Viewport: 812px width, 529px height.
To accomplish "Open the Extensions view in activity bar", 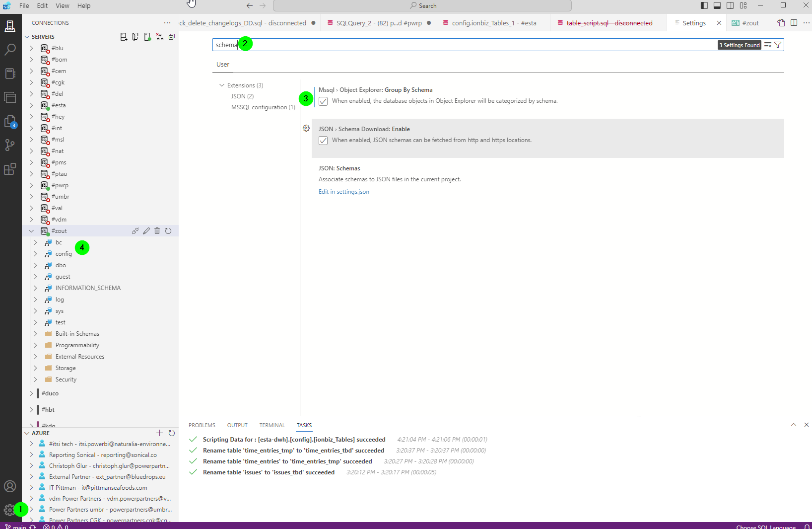I will click(10, 169).
